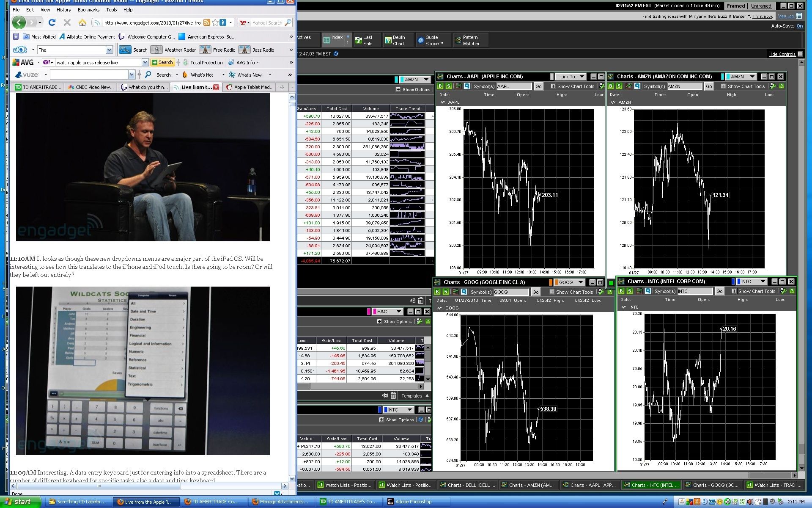812x508 pixels.
Task: Expand Show Chart Tools in INTC chart
Action: pyautogui.click(x=754, y=291)
